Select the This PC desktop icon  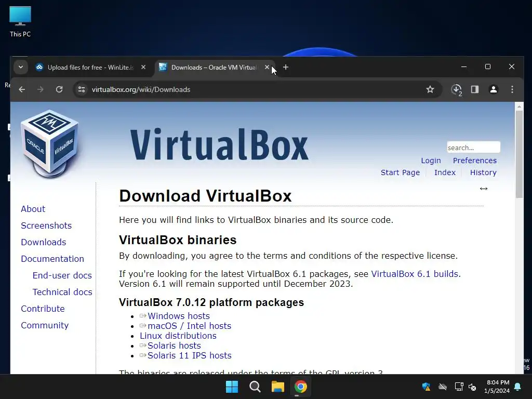click(x=20, y=22)
